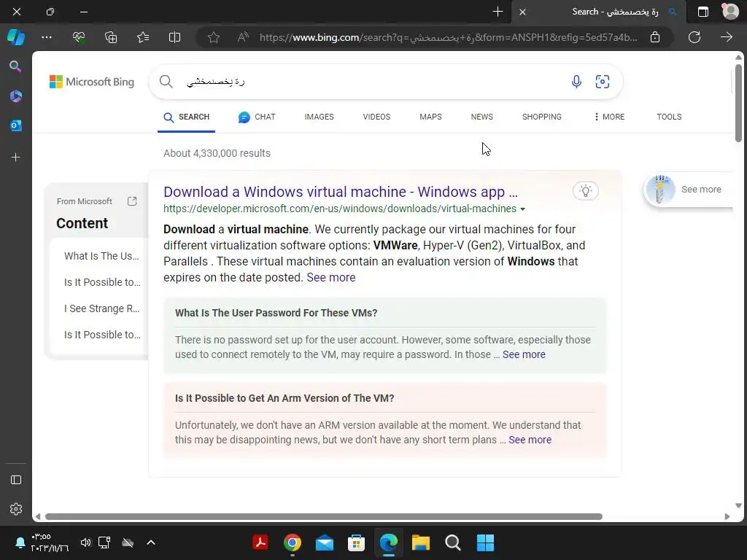Open the TOOLS option
Image resolution: width=747 pixels, height=560 pixels.
669,117
